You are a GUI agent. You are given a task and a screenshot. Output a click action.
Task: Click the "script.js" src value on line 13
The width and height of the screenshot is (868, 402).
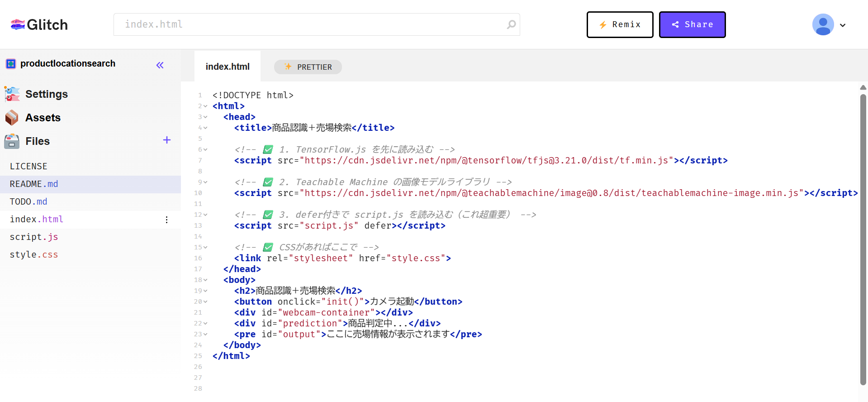pyautogui.click(x=329, y=226)
